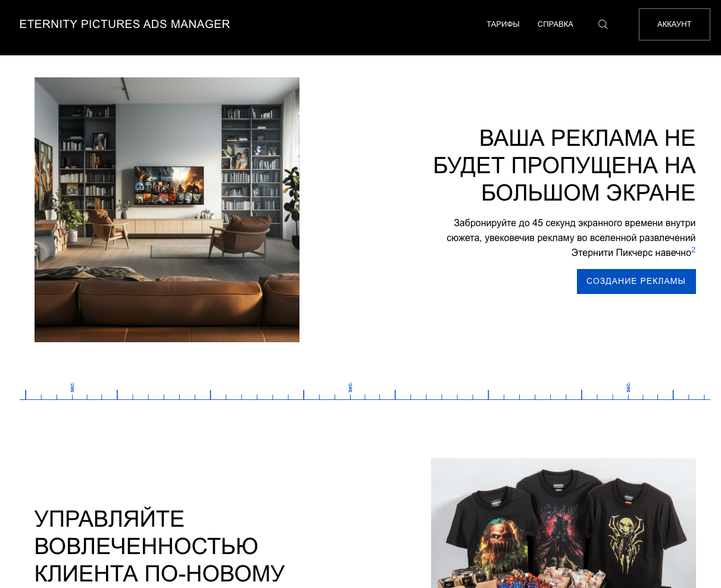721x588 pixels.
Task: Click the brown leather sofa in the photo
Action: click(x=167, y=306)
